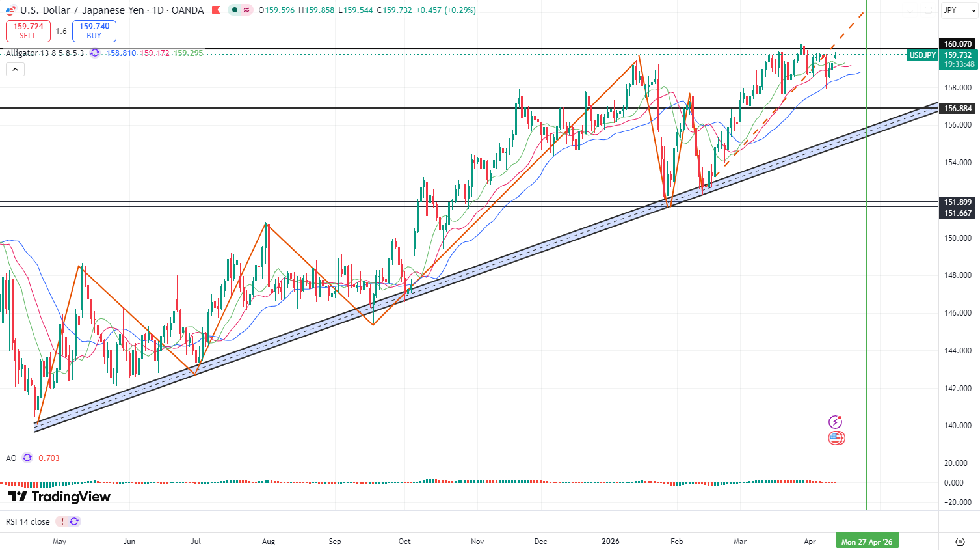Click the US flag economic event icon

836,438
